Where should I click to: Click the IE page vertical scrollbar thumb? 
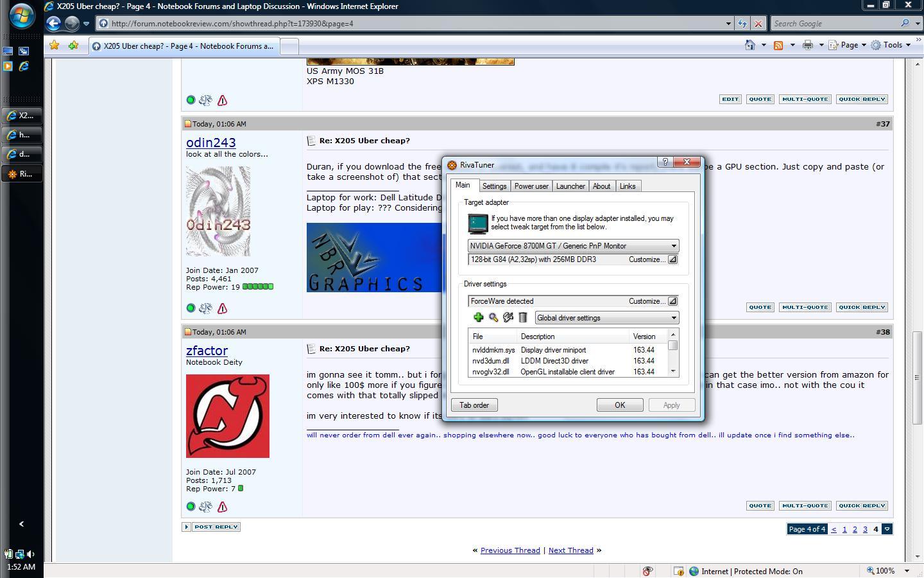tap(916, 378)
